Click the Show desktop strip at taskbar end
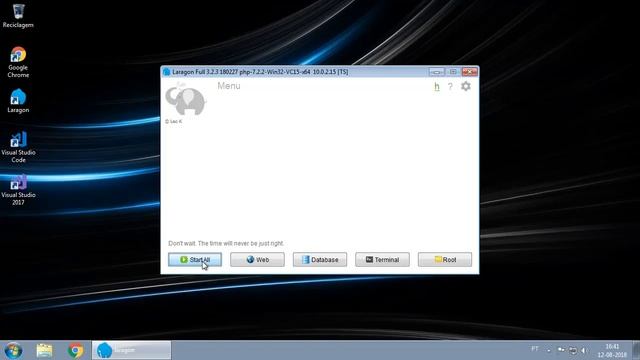 (x=636, y=350)
